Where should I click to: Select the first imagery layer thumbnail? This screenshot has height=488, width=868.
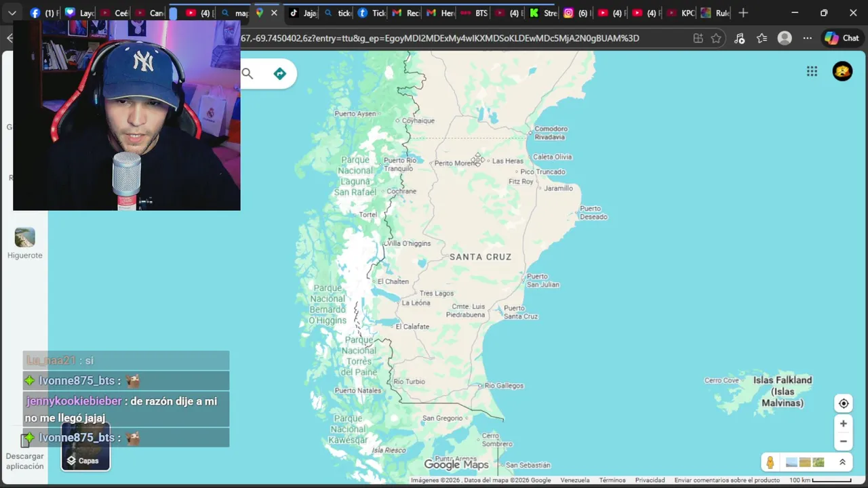click(x=791, y=462)
